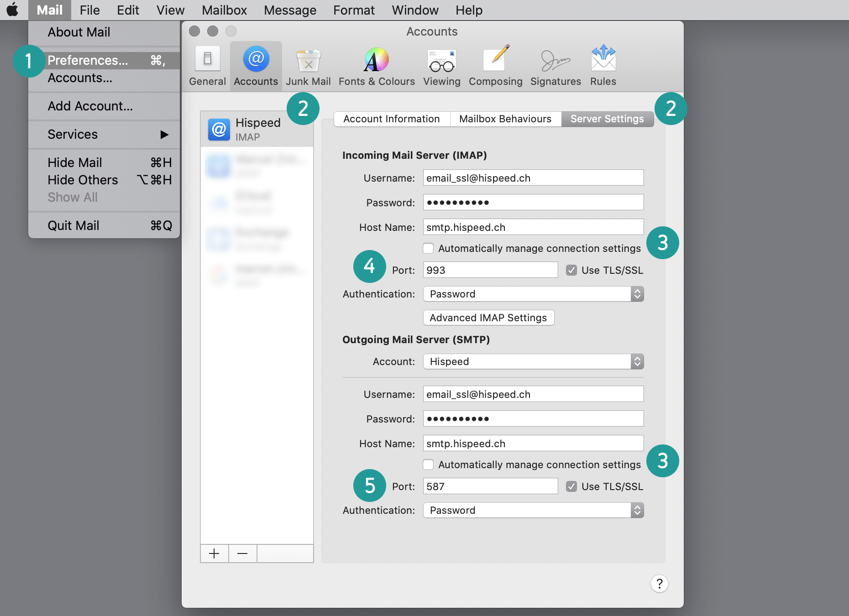The width and height of the screenshot is (849, 616).
Task: Open the Format menu
Action: click(354, 10)
